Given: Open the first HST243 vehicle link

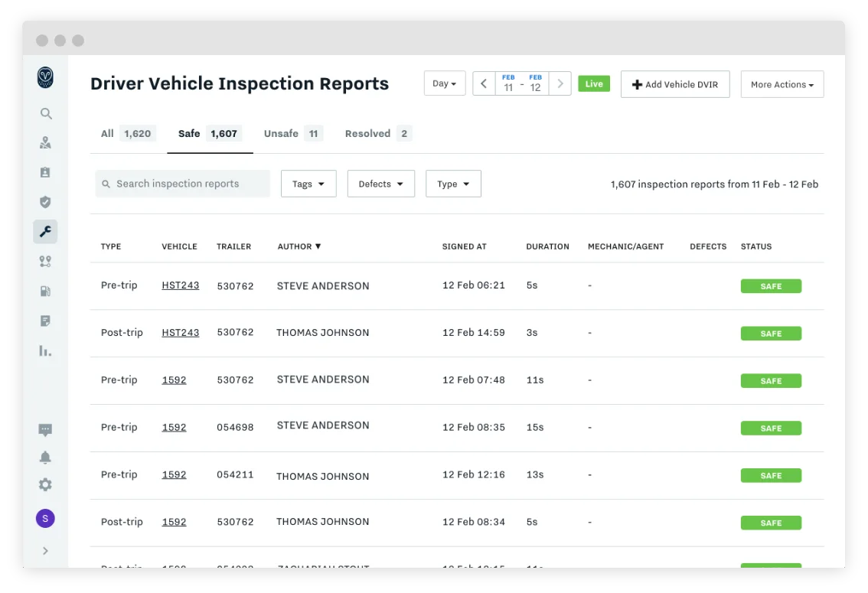Looking at the screenshot, I should coord(181,285).
